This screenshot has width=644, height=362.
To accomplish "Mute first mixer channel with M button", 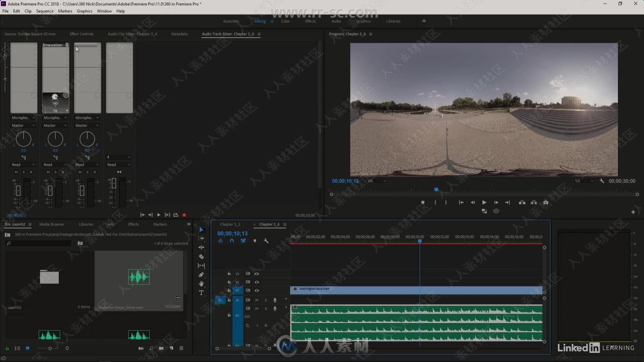I will [16, 172].
